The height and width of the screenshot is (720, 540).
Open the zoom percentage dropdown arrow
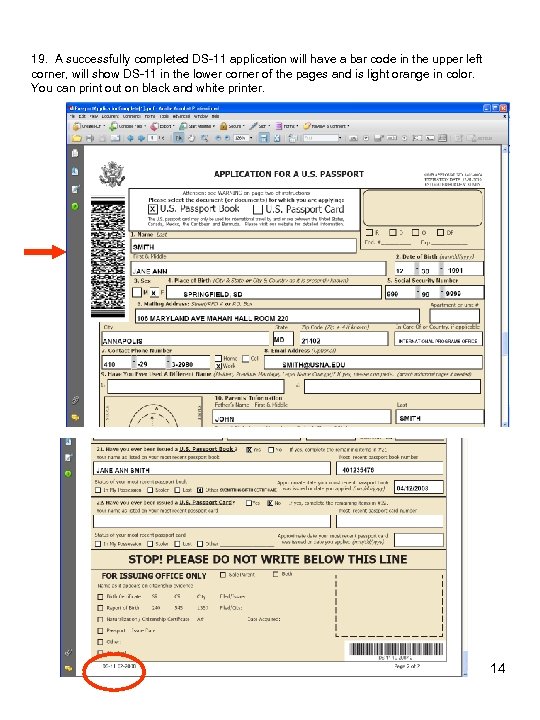click(x=251, y=138)
